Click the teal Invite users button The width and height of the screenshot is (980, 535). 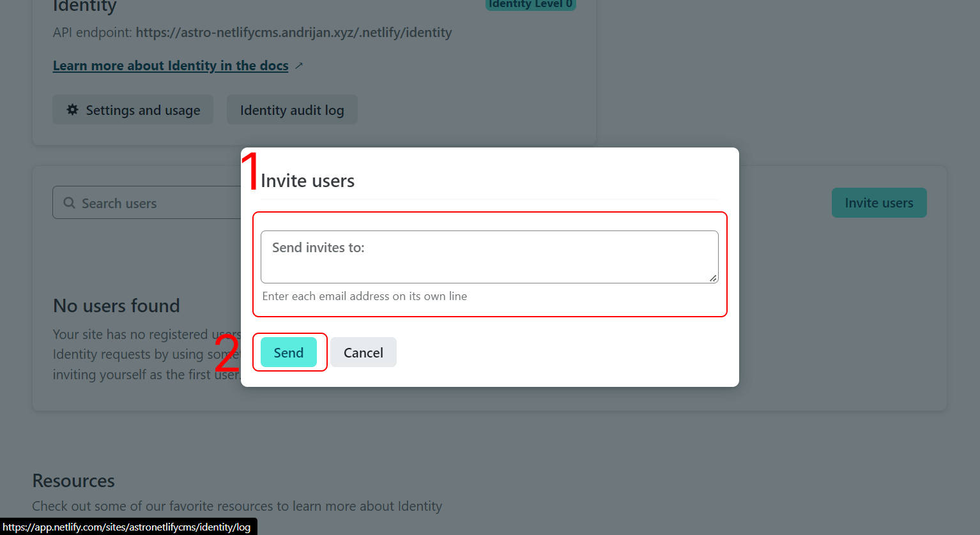tap(878, 203)
